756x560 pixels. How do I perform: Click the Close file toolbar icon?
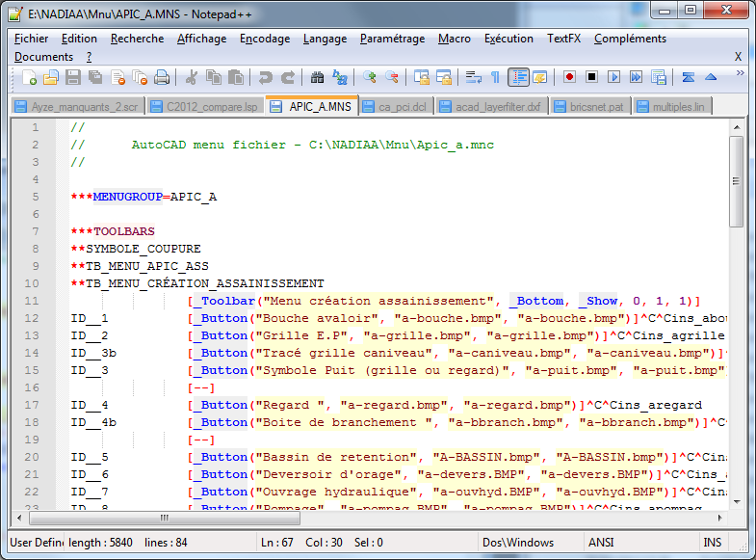(x=117, y=77)
